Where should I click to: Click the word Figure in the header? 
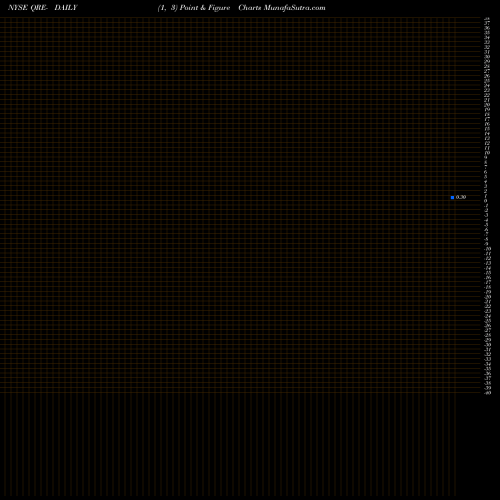coord(219,8)
